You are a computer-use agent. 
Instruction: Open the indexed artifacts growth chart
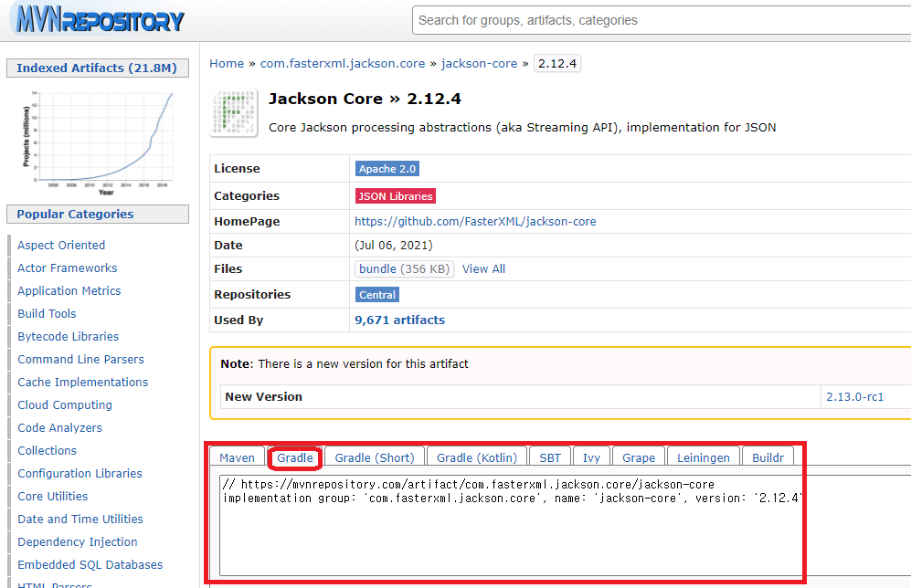[x=98, y=141]
